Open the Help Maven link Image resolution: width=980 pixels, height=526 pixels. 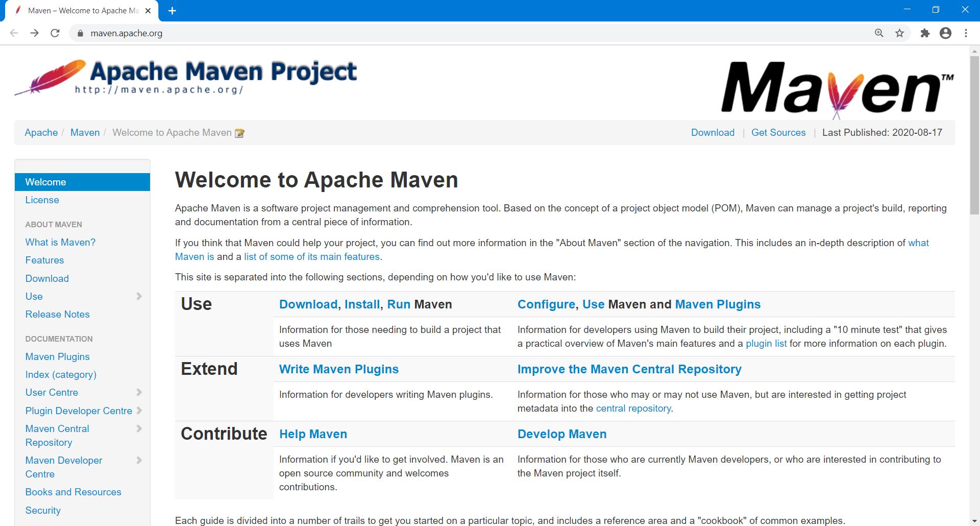pos(313,434)
